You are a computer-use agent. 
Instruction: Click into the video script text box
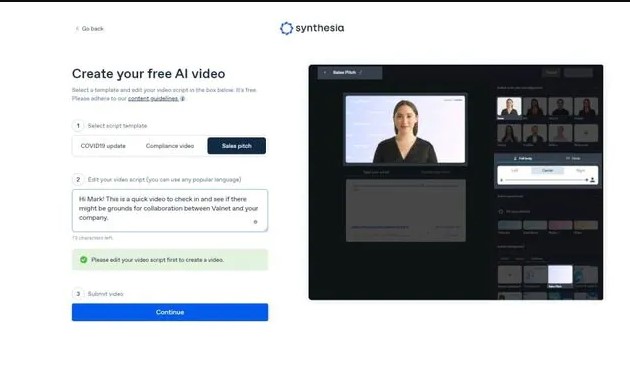(170, 210)
